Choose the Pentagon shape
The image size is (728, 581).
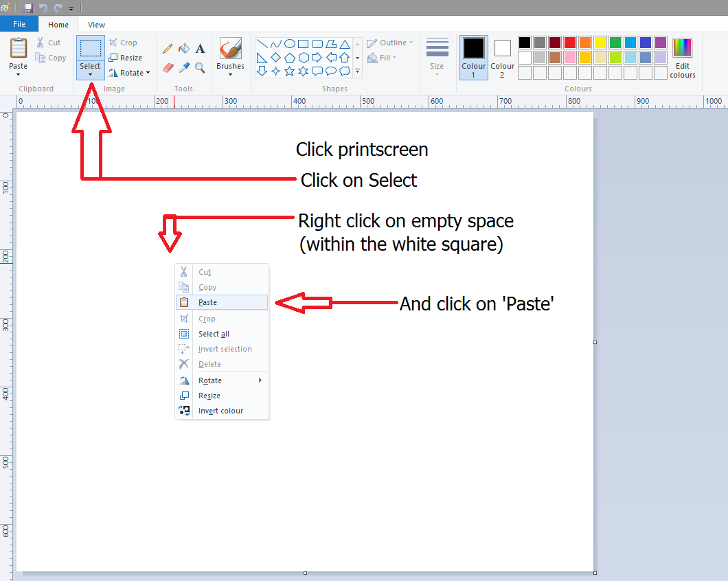[x=290, y=58]
